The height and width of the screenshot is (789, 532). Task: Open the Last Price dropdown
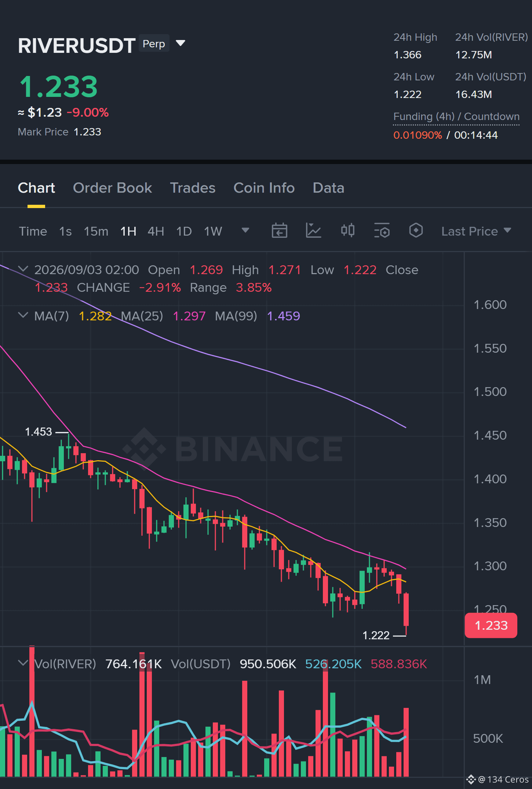476,231
